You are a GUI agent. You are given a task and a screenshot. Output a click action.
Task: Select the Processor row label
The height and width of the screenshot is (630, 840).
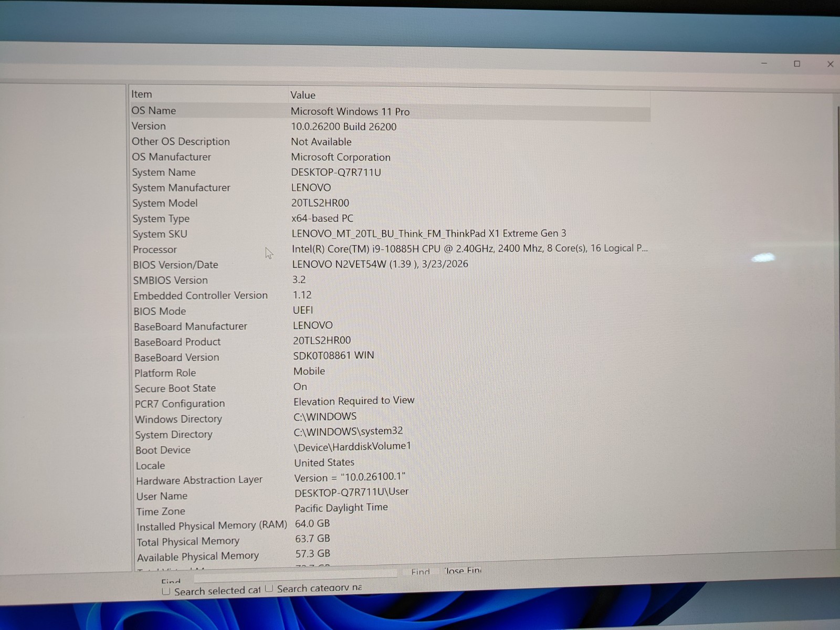pos(155,249)
